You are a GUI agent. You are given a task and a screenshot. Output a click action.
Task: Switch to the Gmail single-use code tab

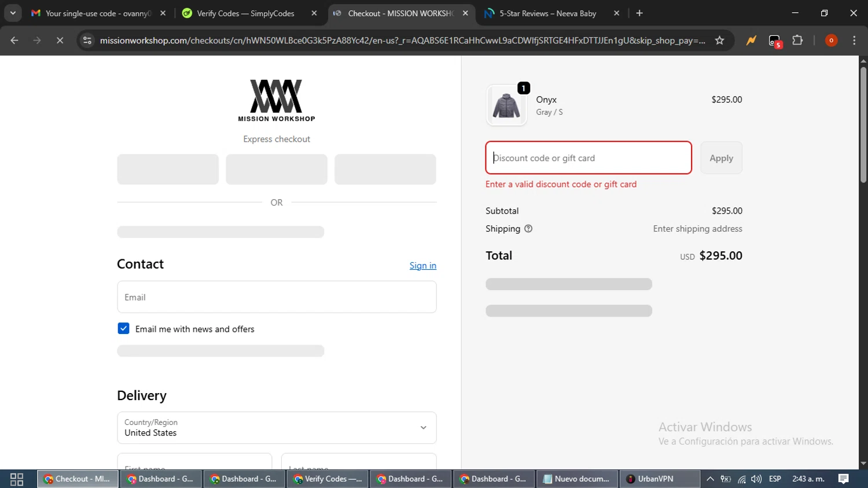(98, 13)
